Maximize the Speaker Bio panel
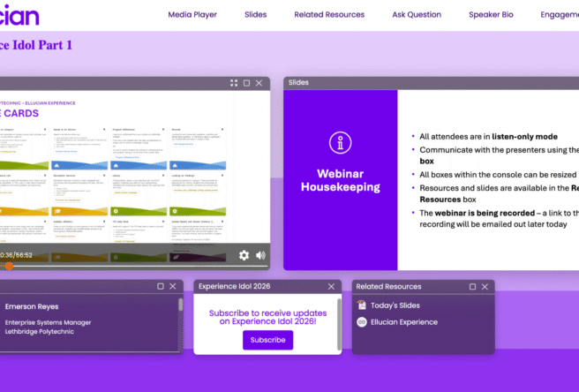The image size is (579, 392). (x=161, y=286)
